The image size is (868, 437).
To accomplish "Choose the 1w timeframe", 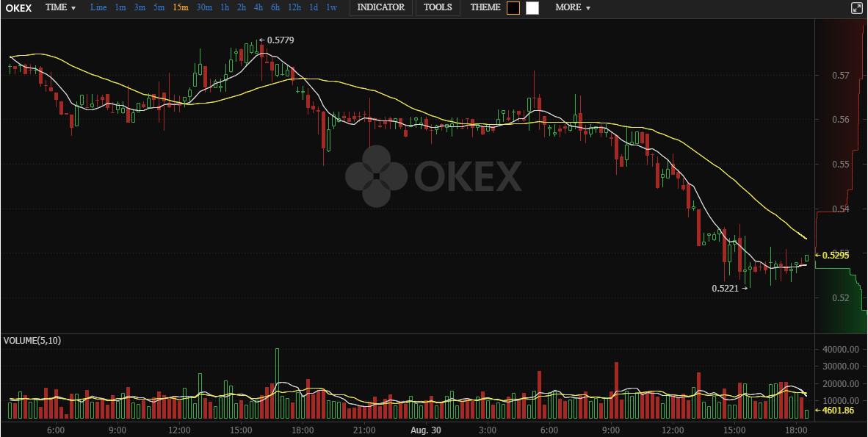I will [332, 8].
